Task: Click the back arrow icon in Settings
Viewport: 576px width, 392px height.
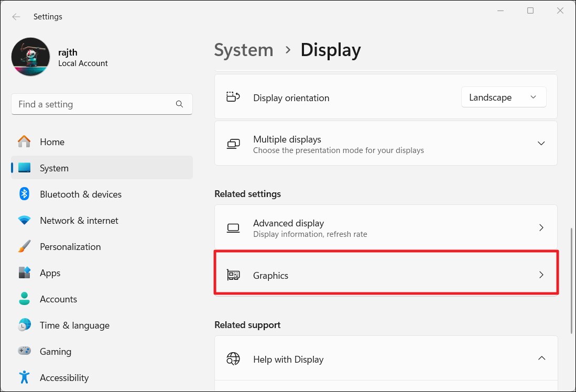Action: click(16, 17)
